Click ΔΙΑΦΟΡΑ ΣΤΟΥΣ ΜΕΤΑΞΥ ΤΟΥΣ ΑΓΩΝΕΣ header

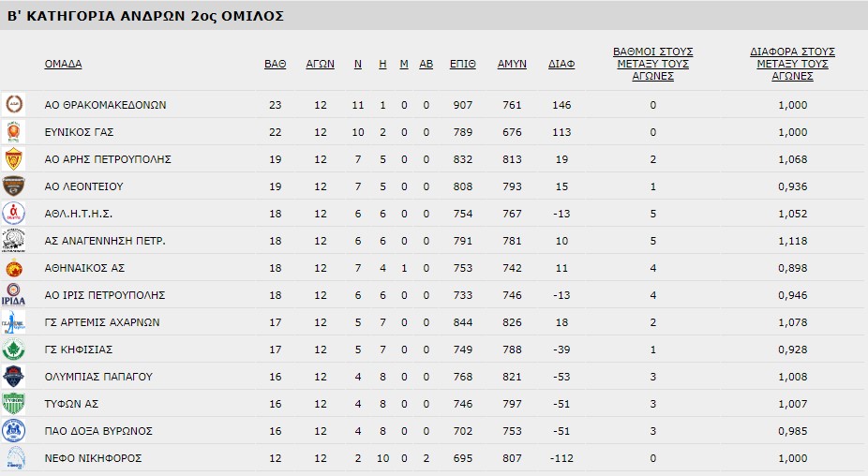792,64
